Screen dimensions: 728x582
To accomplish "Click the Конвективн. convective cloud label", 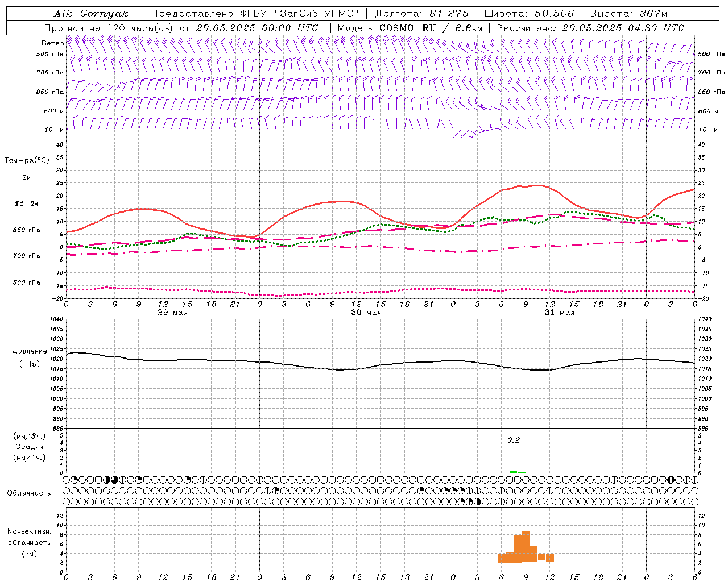I will point(29,531).
